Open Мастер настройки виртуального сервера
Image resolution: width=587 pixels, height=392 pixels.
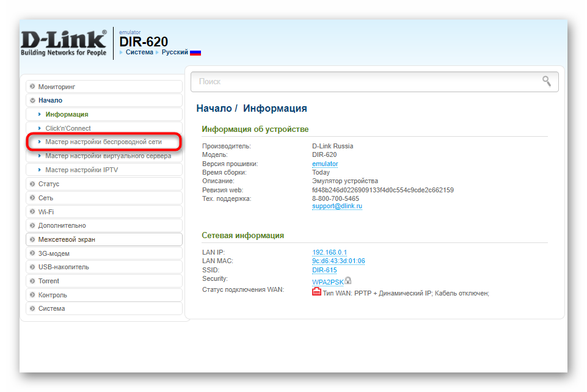point(108,156)
